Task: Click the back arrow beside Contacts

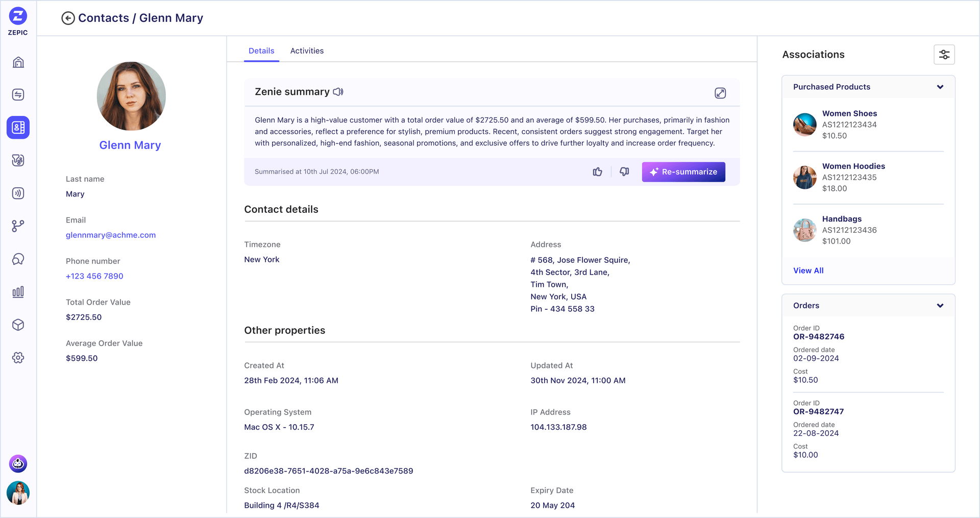Action: coord(68,18)
